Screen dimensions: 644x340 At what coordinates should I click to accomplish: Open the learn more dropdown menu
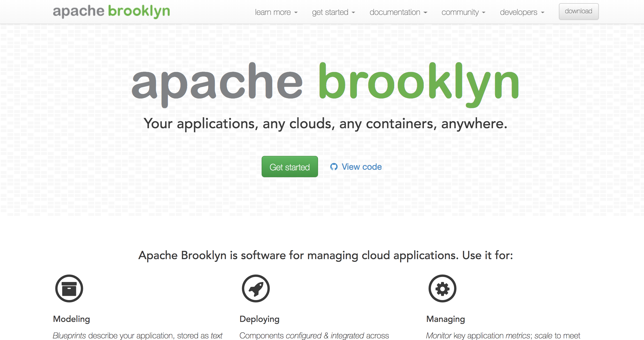[x=276, y=12]
